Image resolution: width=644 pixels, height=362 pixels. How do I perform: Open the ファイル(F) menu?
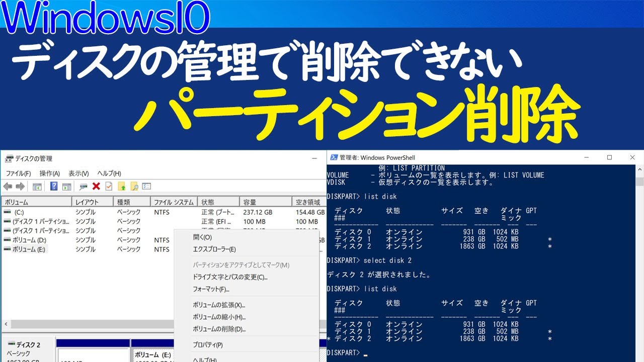tap(19, 173)
